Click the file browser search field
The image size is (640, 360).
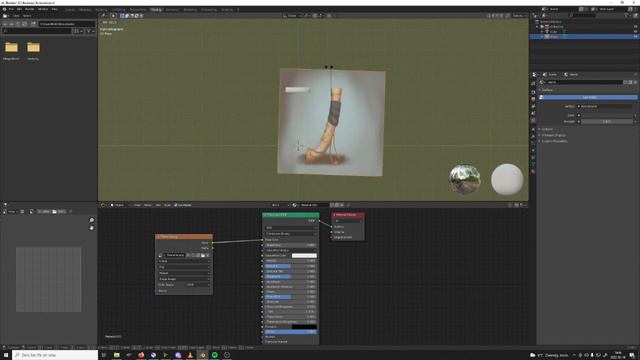click(x=38, y=31)
